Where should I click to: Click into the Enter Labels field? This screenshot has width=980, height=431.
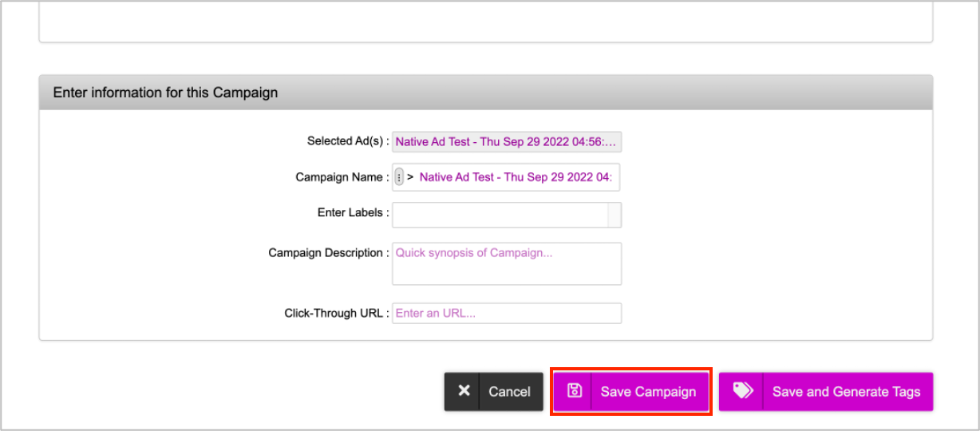pyautogui.click(x=500, y=215)
